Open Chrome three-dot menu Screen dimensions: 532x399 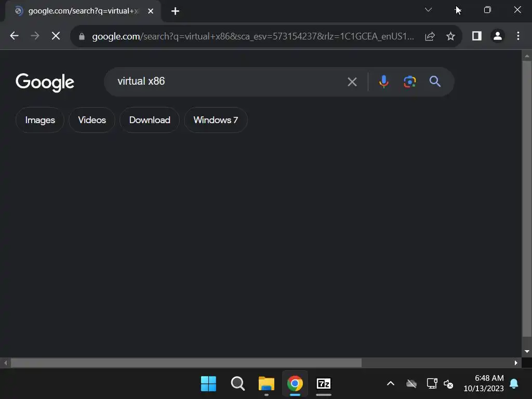(518, 36)
